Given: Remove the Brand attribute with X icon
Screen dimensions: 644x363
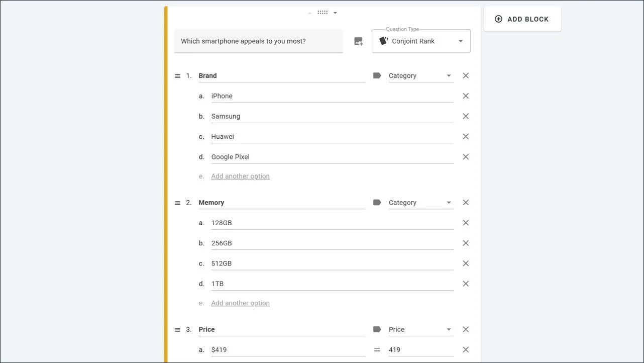Looking at the screenshot, I should tap(466, 75).
